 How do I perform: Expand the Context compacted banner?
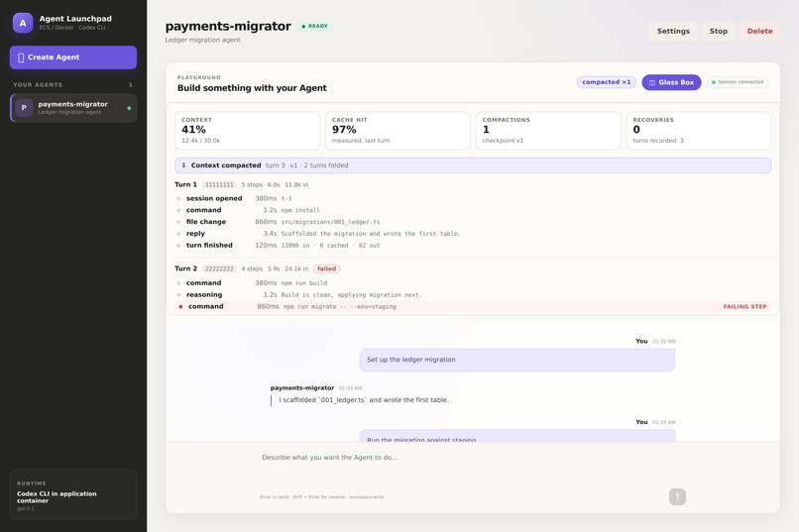coord(473,165)
